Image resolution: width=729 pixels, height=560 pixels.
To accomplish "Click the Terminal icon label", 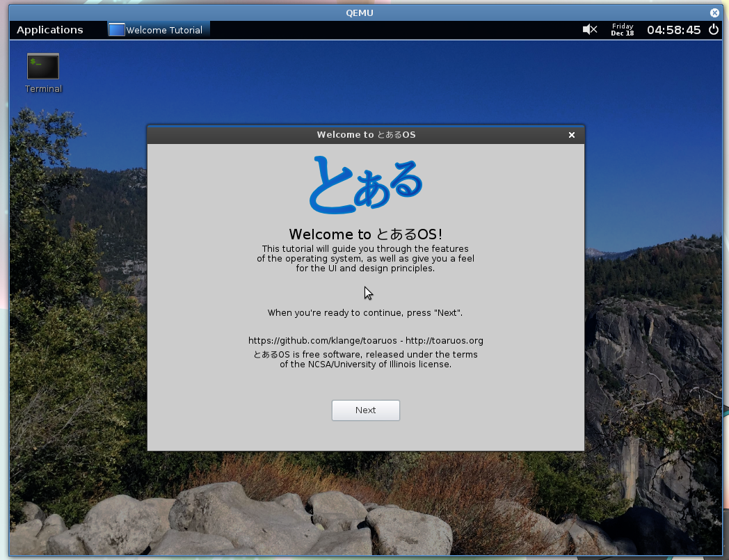I will coord(43,89).
